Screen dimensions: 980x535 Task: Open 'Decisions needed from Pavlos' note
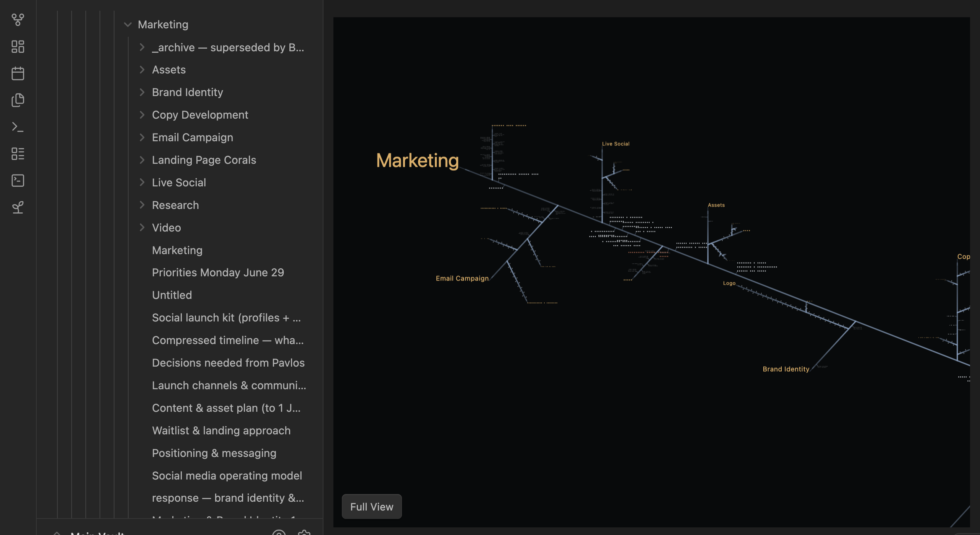pyautogui.click(x=229, y=363)
